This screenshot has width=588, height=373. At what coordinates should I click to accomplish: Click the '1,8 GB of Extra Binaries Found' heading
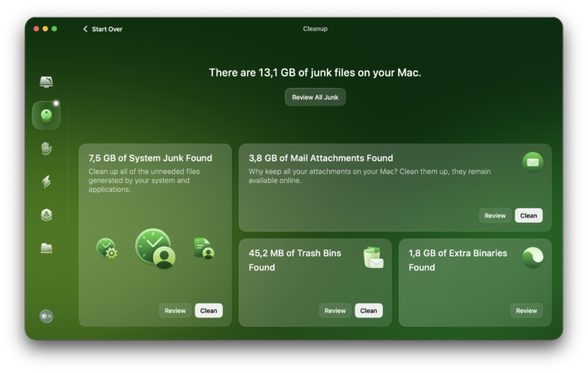458,260
